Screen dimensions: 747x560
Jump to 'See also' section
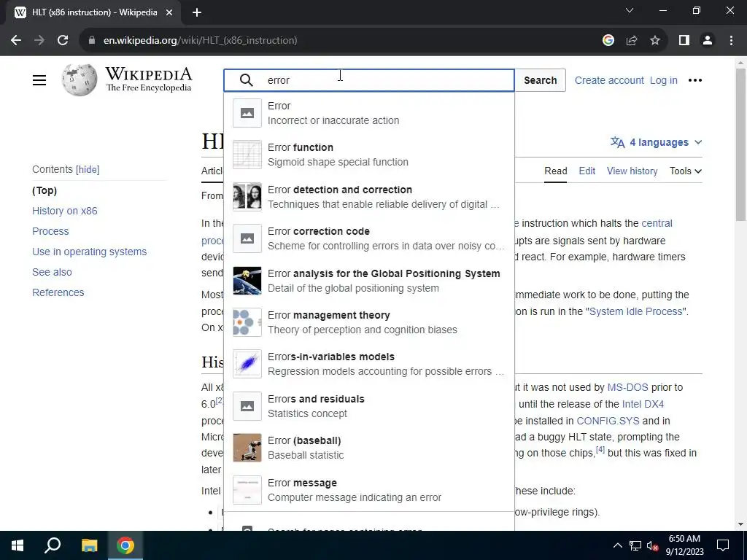pyautogui.click(x=52, y=273)
